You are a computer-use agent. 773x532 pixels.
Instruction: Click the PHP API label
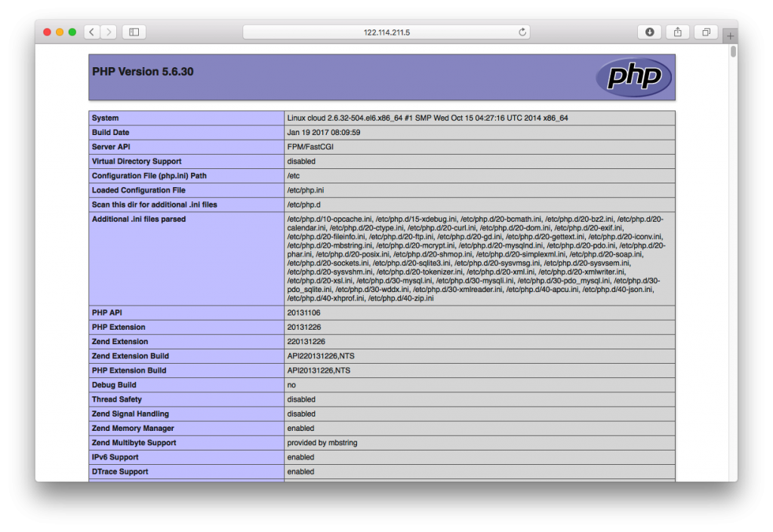(106, 313)
